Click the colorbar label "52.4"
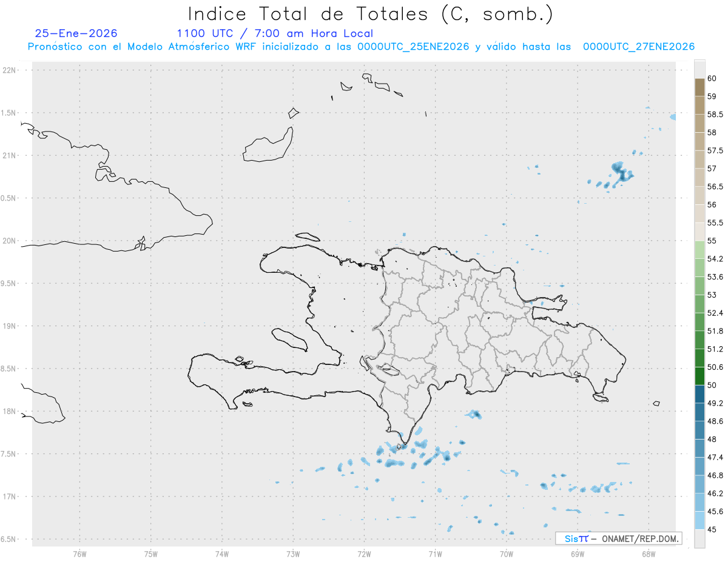Screen dimensions: 728x562 pyautogui.click(x=715, y=313)
